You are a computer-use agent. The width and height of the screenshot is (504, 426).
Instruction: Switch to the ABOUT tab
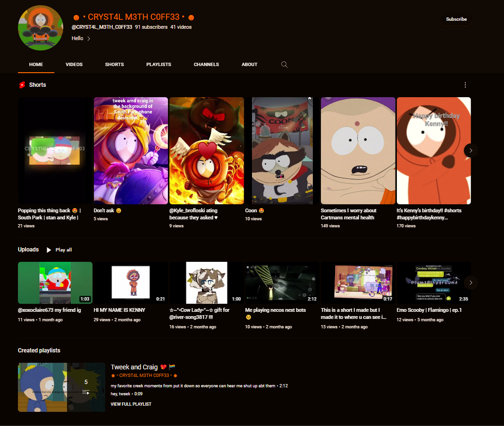coord(250,65)
